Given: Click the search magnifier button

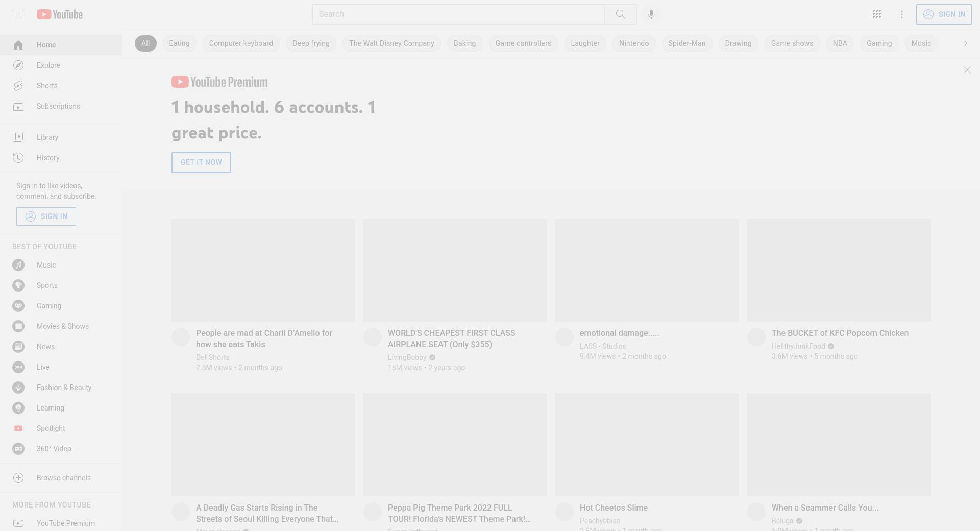Looking at the screenshot, I should pyautogui.click(x=620, y=14).
